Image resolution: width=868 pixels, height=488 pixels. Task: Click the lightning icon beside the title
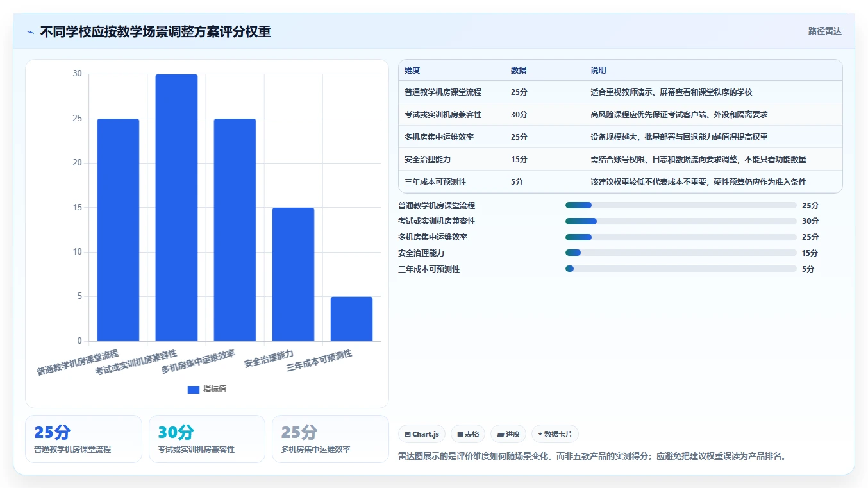[x=30, y=32]
